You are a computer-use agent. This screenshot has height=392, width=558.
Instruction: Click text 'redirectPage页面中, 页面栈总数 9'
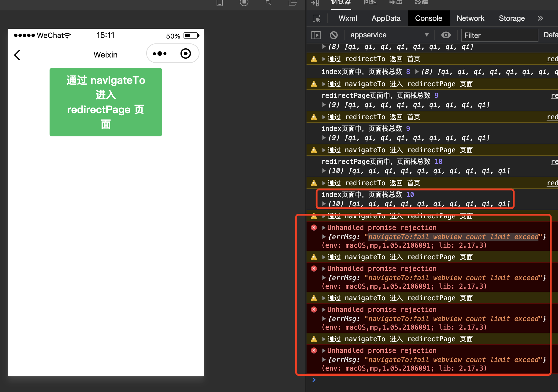[380, 96]
